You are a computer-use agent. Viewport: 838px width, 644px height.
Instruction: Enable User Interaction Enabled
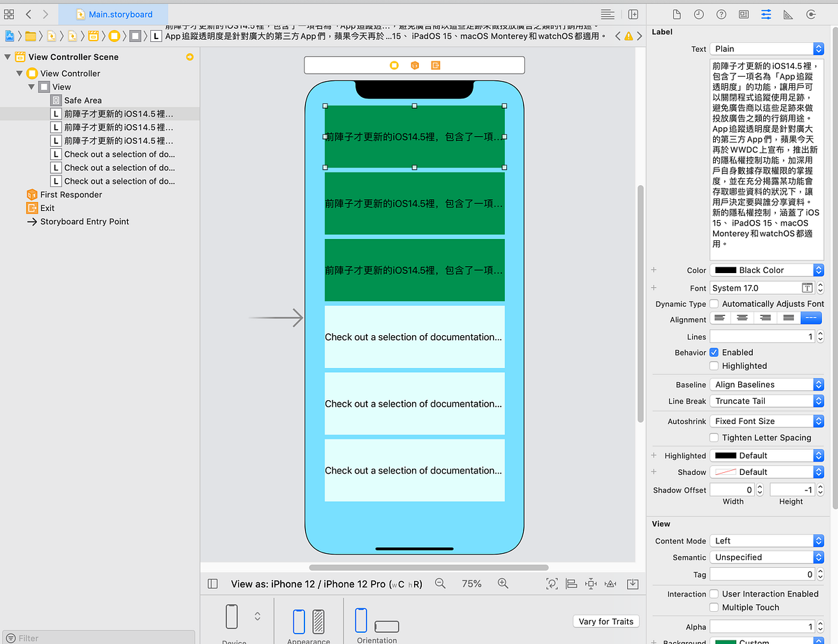pos(714,594)
